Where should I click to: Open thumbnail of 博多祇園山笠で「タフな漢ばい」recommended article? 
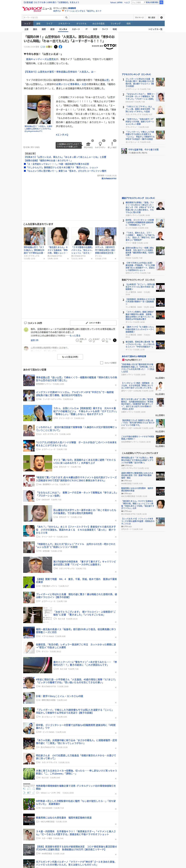[x=34, y=236]
